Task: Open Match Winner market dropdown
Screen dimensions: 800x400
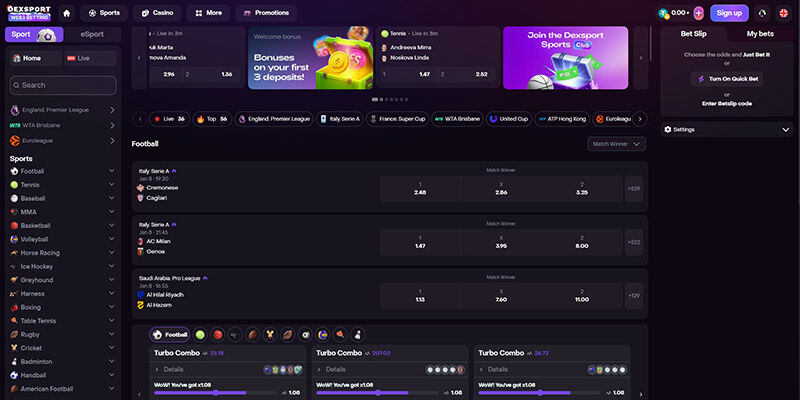Action: point(616,144)
